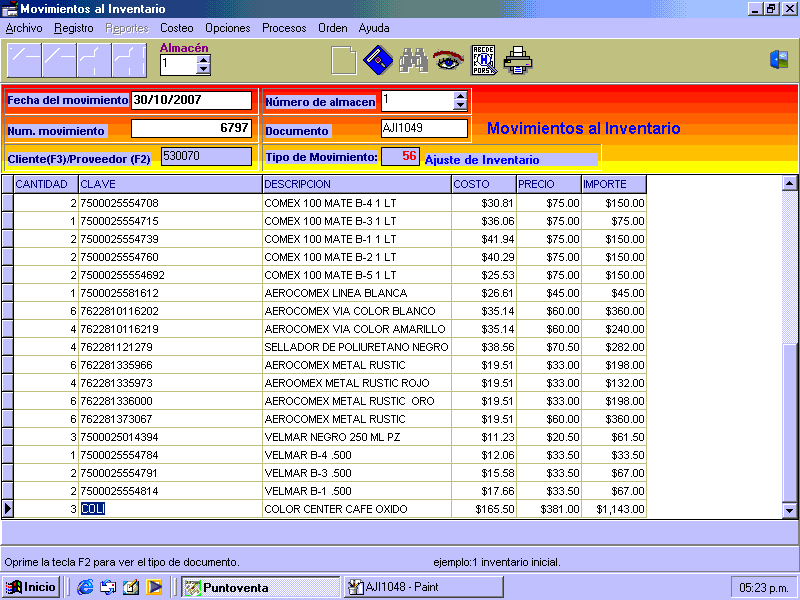Click the exit door icon at right
The height and width of the screenshot is (600, 800).
click(779, 60)
